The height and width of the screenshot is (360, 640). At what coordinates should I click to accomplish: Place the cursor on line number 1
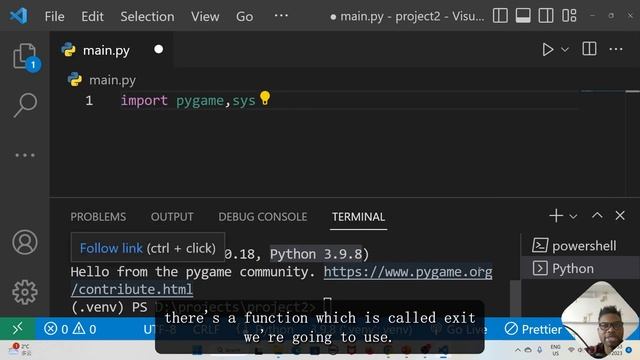pyautogui.click(x=89, y=100)
